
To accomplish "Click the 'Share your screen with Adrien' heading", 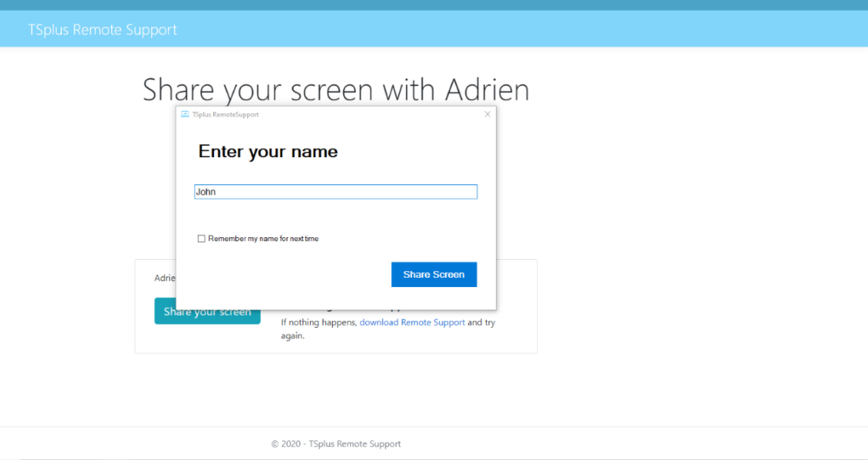I will click(336, 90).
